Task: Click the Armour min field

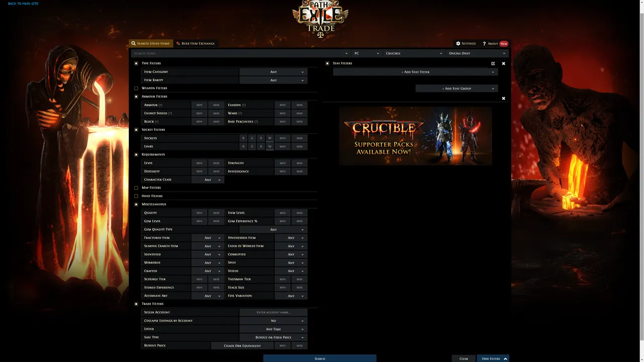Action: pyautogui.click(x=200, y=105)
